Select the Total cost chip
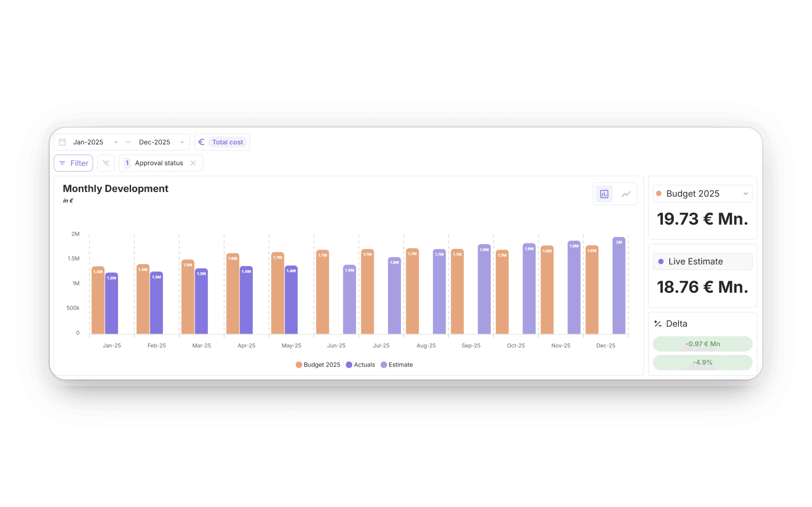 click(x=228, y=142)
